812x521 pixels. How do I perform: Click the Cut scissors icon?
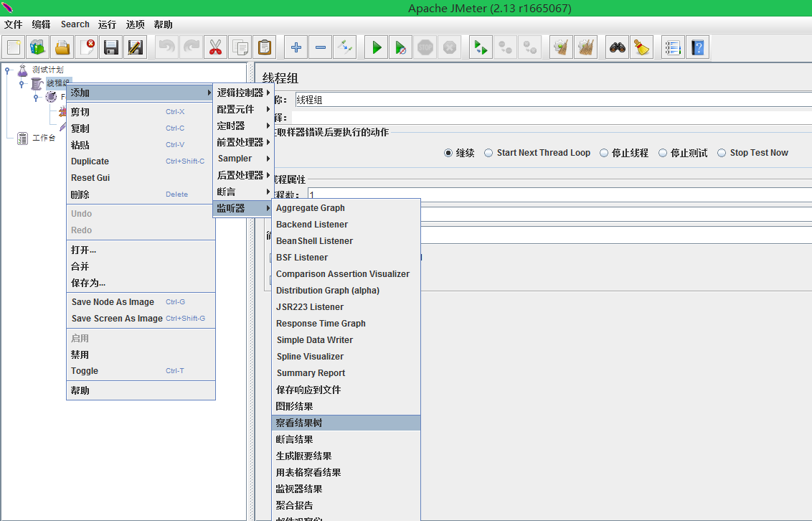pos(215,47)
